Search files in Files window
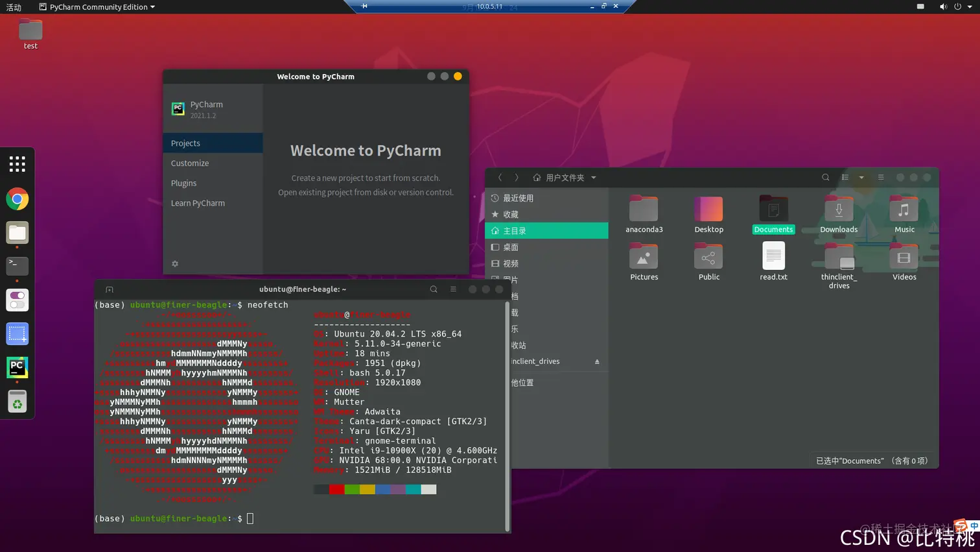Viewport: 980px width, 552px height. pyautogui.click(x=825, y=177)
